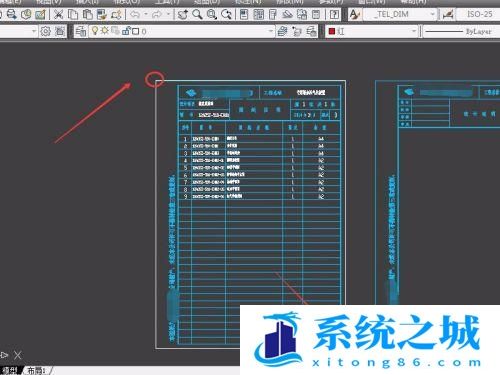
Task: Expand the color control dropdown arrow
Action: [x=414, y=31]
